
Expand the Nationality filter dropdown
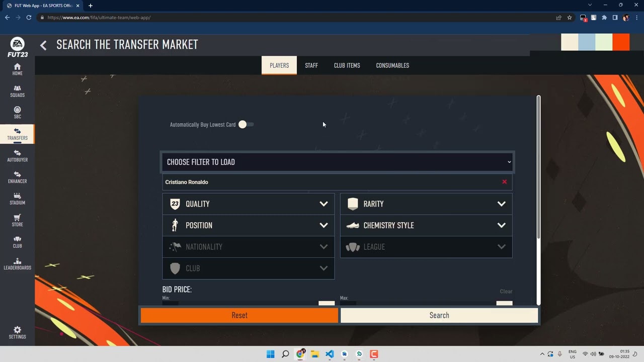click(x=248, y=247)
